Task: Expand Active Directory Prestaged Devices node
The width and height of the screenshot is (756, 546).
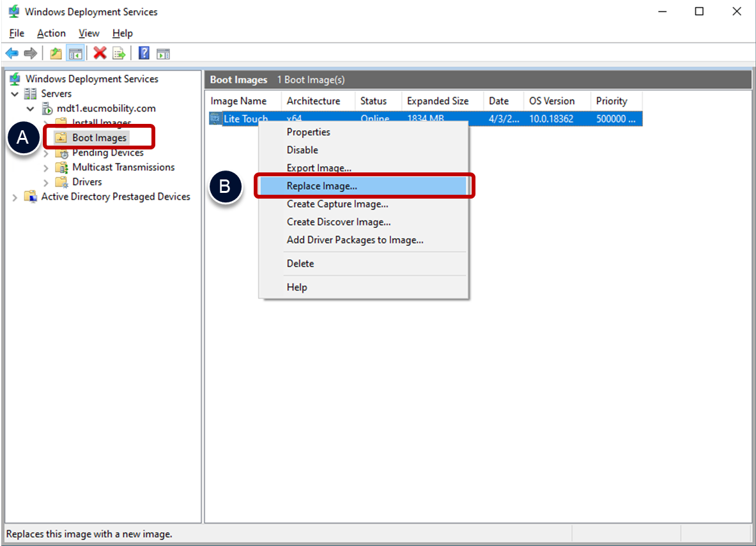Action: coord(15,197)
